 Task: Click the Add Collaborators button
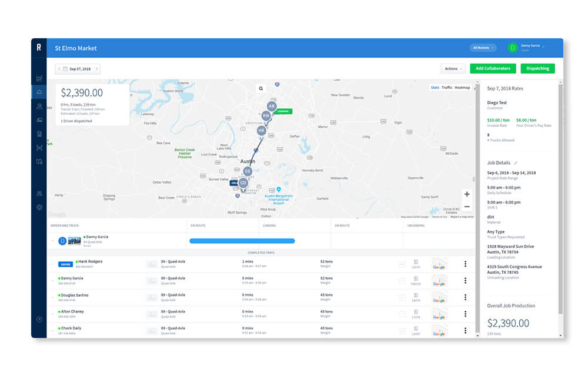pos(493,68)
